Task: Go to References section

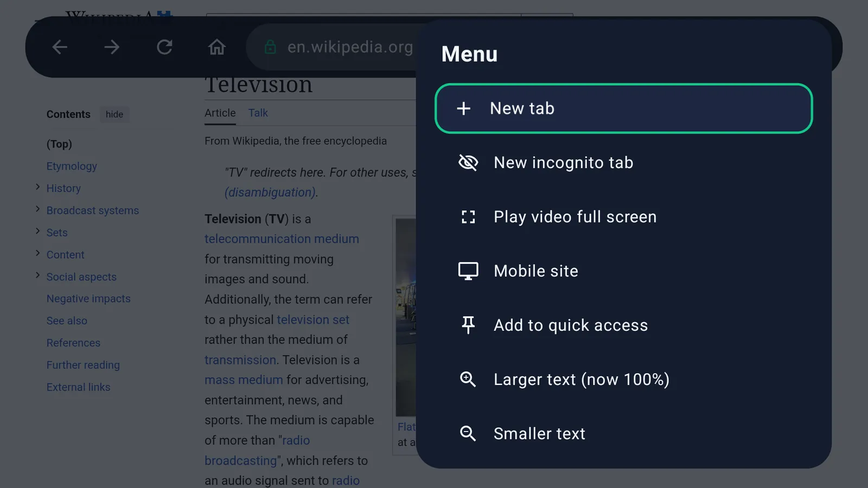Action: (73, 343)
